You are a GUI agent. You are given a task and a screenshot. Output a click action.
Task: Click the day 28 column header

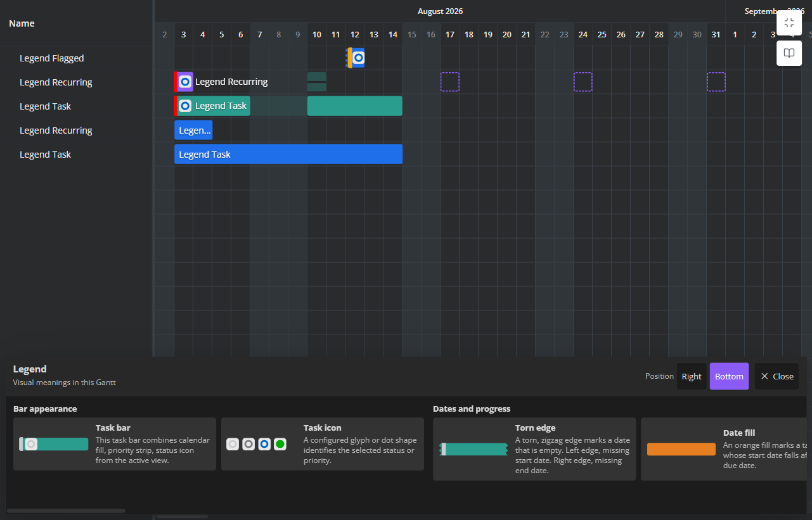(659, 34)
